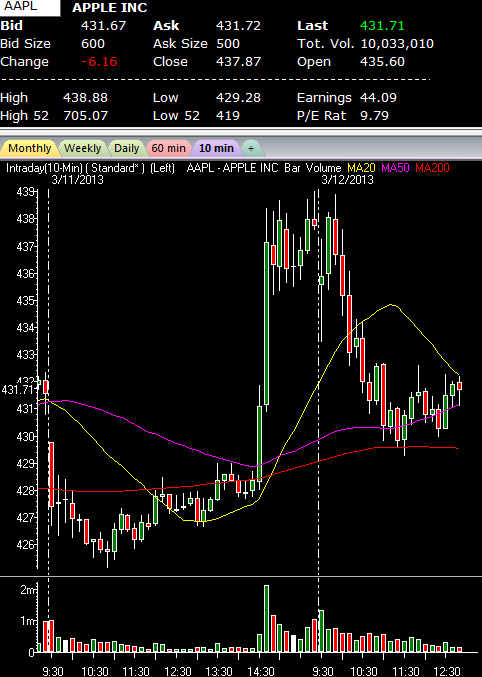Screen dimensions: 482x677
Task: Click the MA20 legend label
Action: (362, 168)
